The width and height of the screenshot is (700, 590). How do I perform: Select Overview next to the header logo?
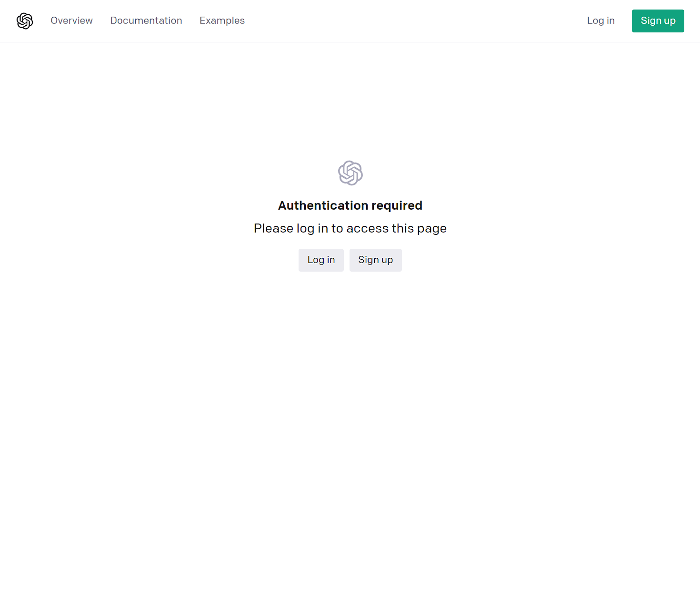(71, 20)
